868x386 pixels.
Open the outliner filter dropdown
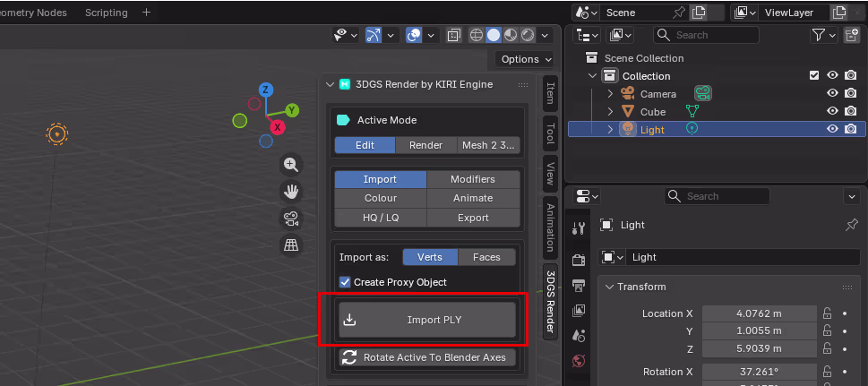824,36
